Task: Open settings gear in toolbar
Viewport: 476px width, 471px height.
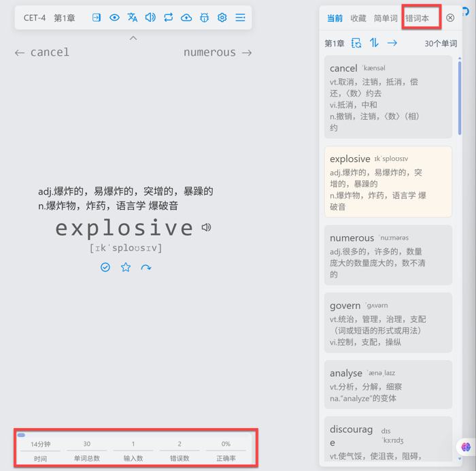Action: [222, 18]
